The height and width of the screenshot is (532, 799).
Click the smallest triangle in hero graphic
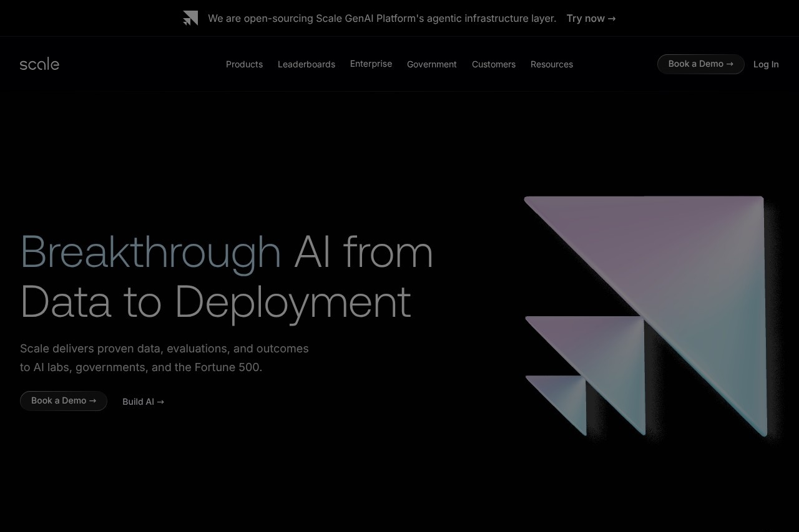pos(565,396)
